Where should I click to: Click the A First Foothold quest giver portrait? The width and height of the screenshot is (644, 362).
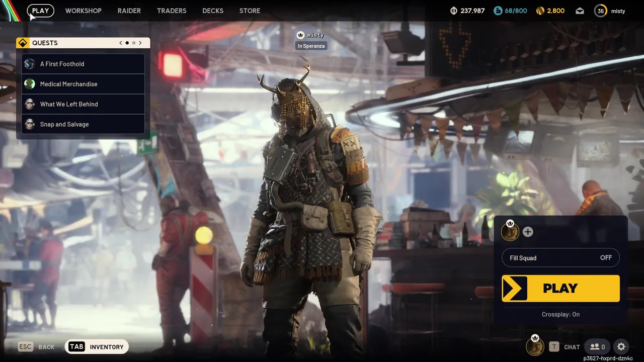coord(30,64)
